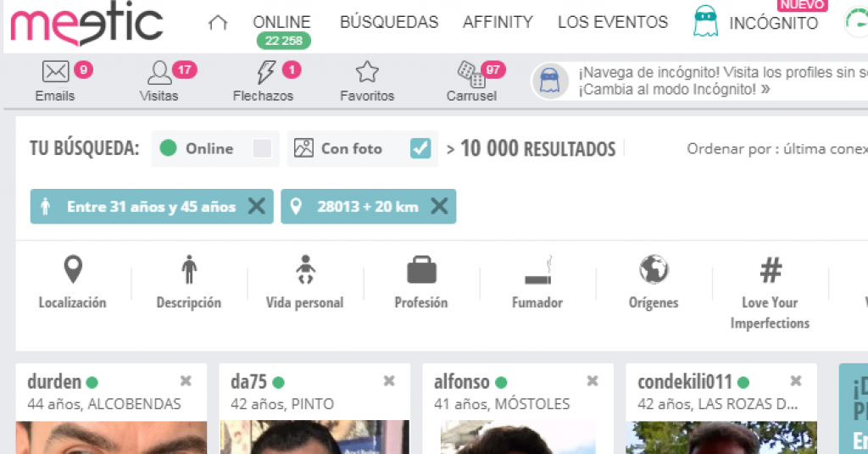Open the Fumador cigarette filter
The image size is (868, 454).
(x=537, y=283)
